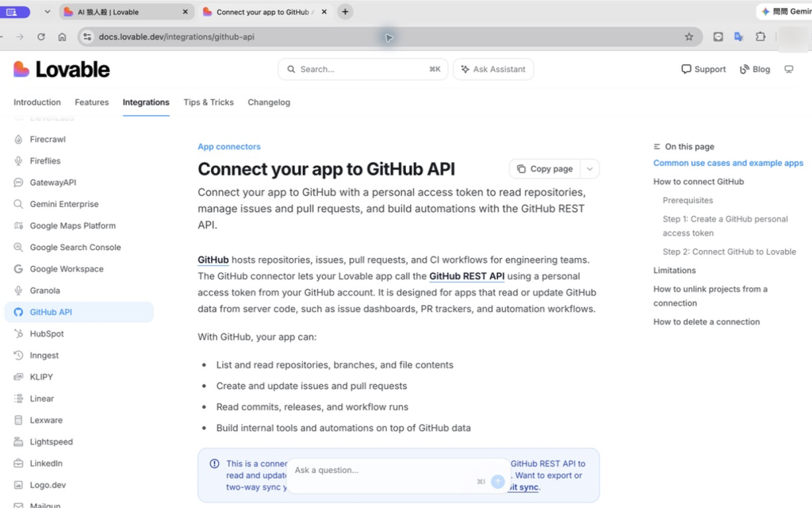
Task: Open the Tips & Tricks tab
Action: [209, 102]
